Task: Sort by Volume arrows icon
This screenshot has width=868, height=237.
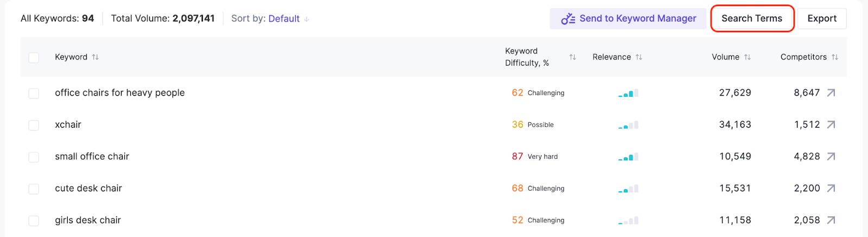Action: pos(748,57)
